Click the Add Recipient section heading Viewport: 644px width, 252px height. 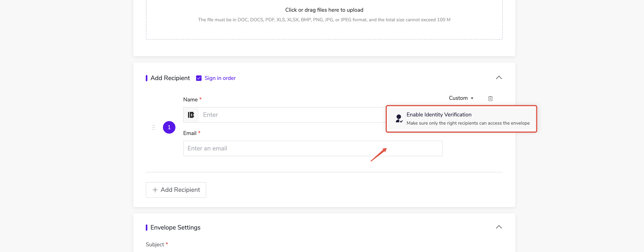(170, 78)
